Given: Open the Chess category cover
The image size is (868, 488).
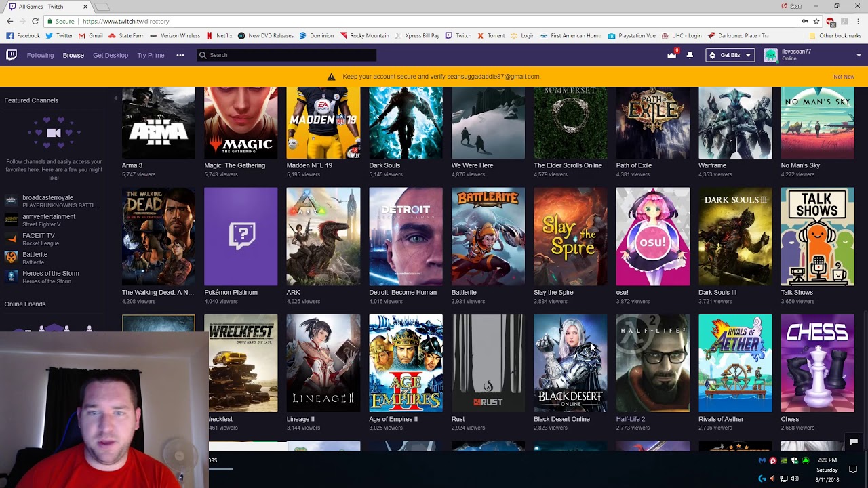Looking at the screenshot, I should (x=818, y=363).
